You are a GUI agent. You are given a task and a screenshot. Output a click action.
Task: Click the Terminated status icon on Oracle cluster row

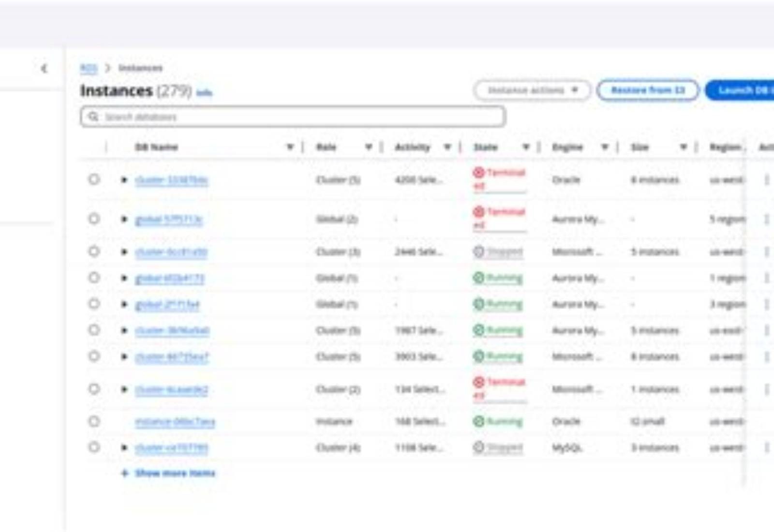(x=478, y=173)
